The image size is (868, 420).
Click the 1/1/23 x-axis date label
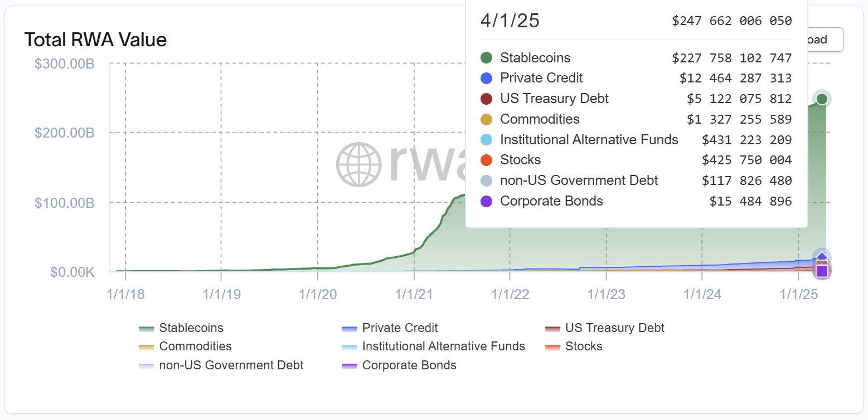click(x=606, y=294)
